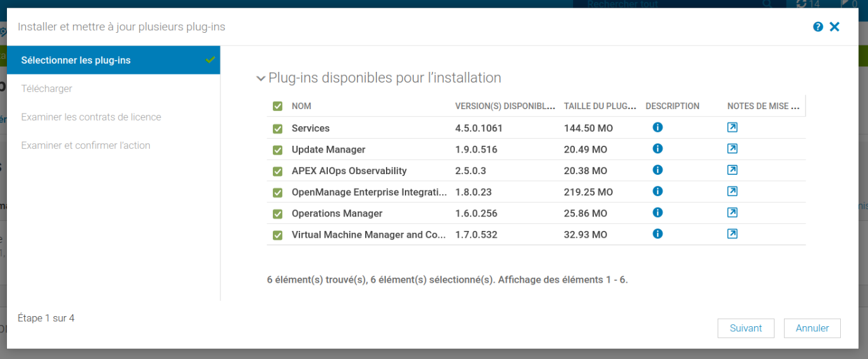
Task: Deselect the Operations Manager checkbox
Action: (x=277, y=214)
